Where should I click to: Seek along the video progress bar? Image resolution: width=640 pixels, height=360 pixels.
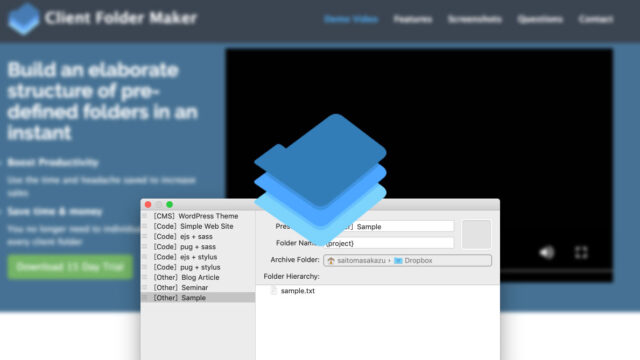tap(556, 270)
